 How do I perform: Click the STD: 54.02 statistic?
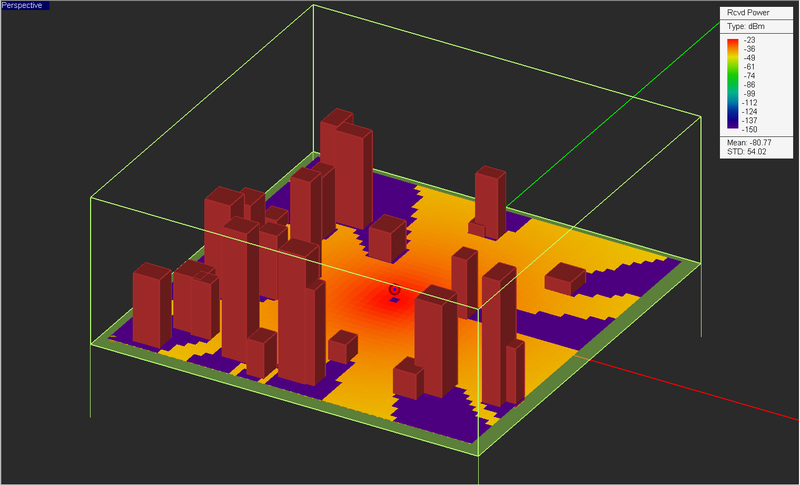[x=752, y=152]
